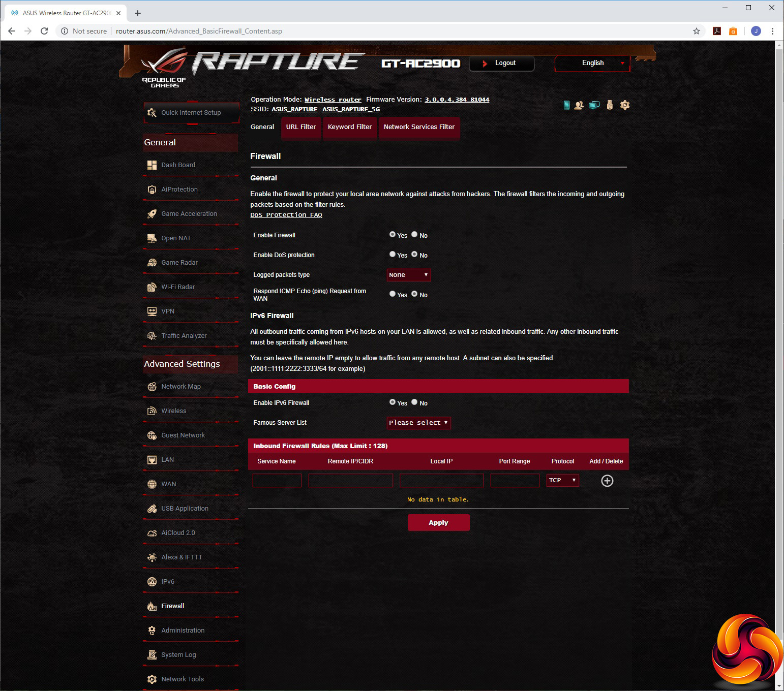Open Network Map via its globe icon
The width and height of the screenshot is (784, 691).
click(x=152, y=387)
